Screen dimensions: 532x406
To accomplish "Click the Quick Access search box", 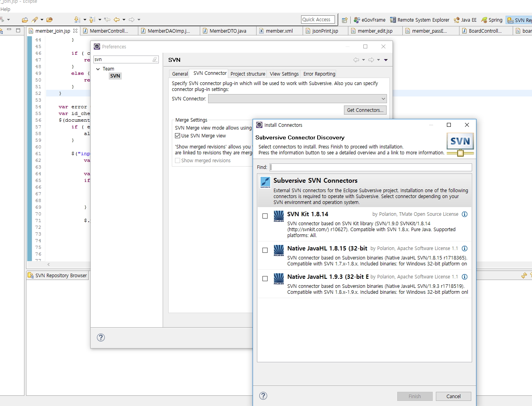I will point(318,20).
